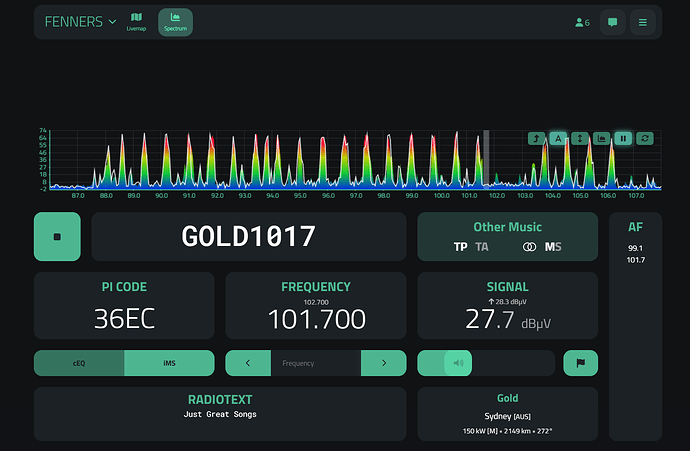Click the stop playback square button
Screen dimensions: 690x451
58,237
